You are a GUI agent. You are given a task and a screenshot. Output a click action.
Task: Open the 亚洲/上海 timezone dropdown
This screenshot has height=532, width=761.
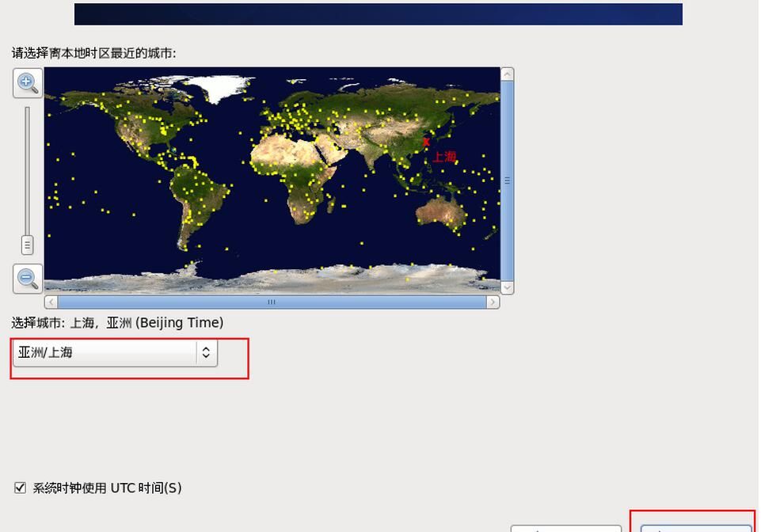click(x=115, y=352)
